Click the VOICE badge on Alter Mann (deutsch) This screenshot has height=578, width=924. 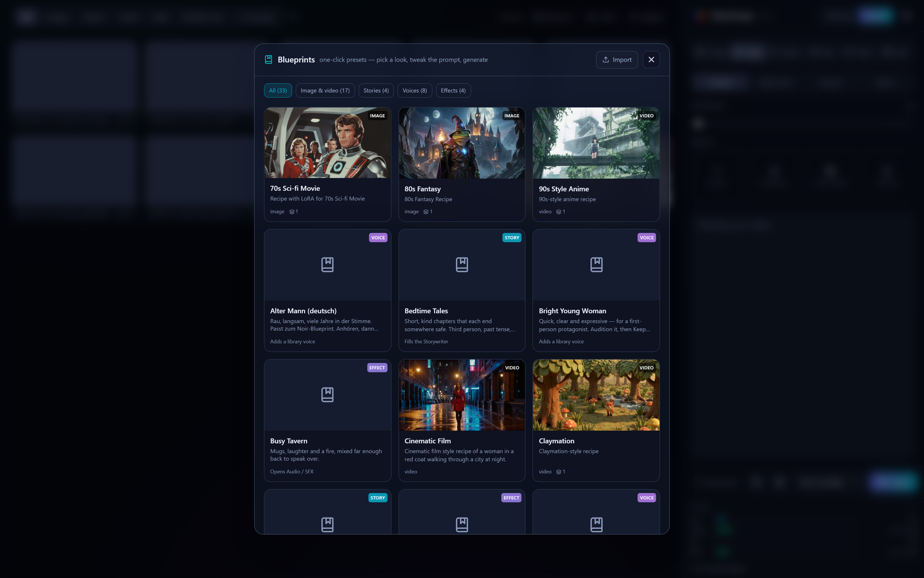(378, 238)
